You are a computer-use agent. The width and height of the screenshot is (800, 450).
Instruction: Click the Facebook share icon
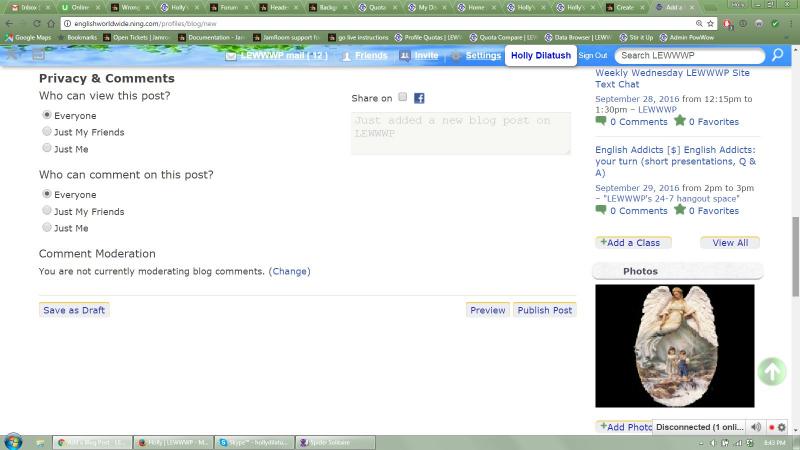point(419,98)
